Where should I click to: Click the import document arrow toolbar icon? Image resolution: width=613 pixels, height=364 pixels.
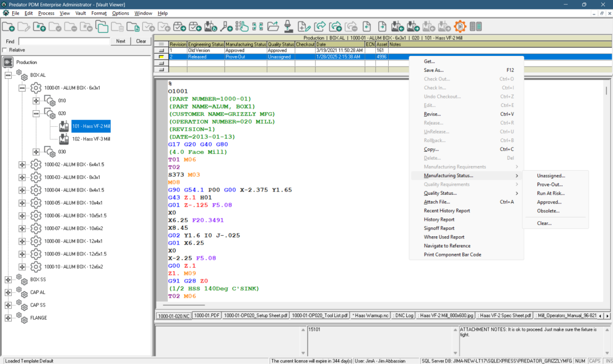[x=364, y=26]
